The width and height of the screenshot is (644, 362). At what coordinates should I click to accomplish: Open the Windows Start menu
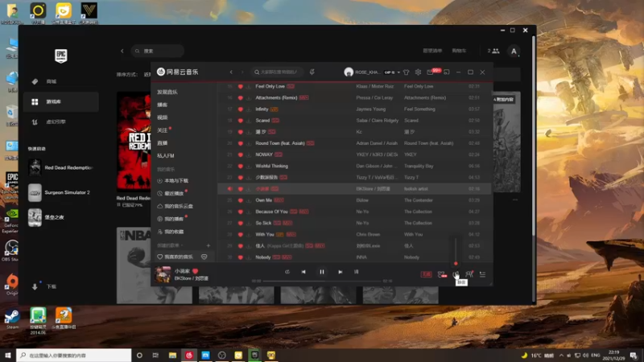click(8, 355)
